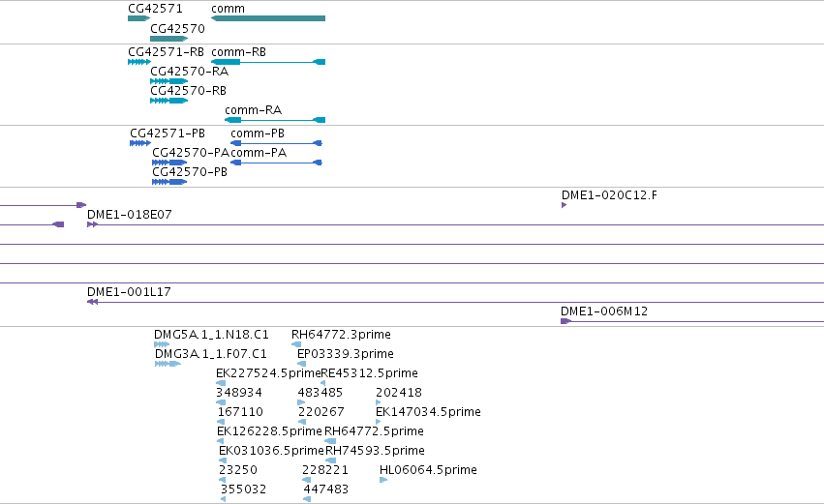824x504 pixels.
Task: Click the DME1-001L17 feature label
Action: click(130, 292)
